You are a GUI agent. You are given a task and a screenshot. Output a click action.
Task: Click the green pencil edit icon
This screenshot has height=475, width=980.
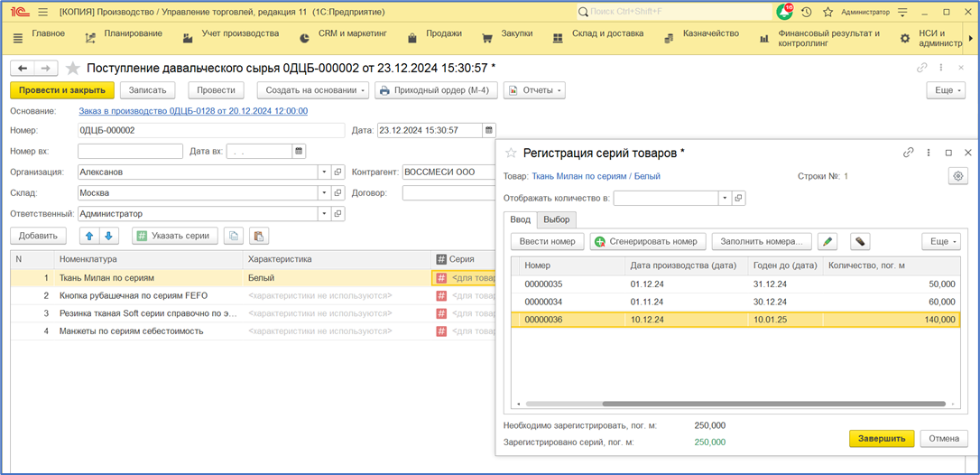pos(827,242)
